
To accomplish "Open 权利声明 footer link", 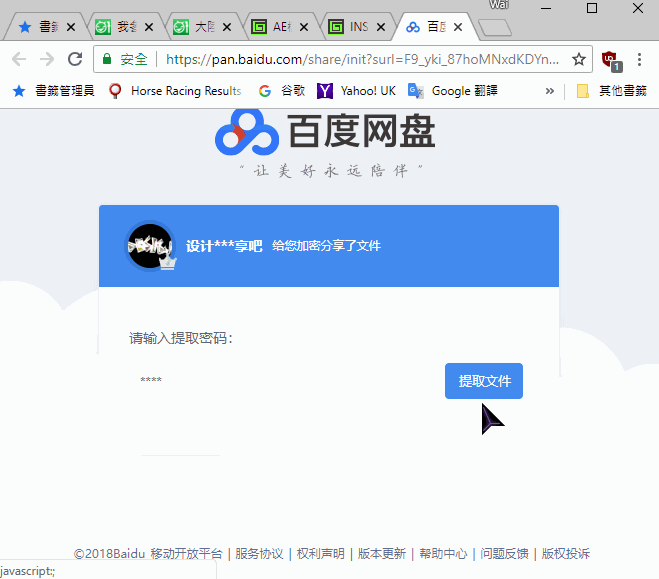I will pos(321,554).
